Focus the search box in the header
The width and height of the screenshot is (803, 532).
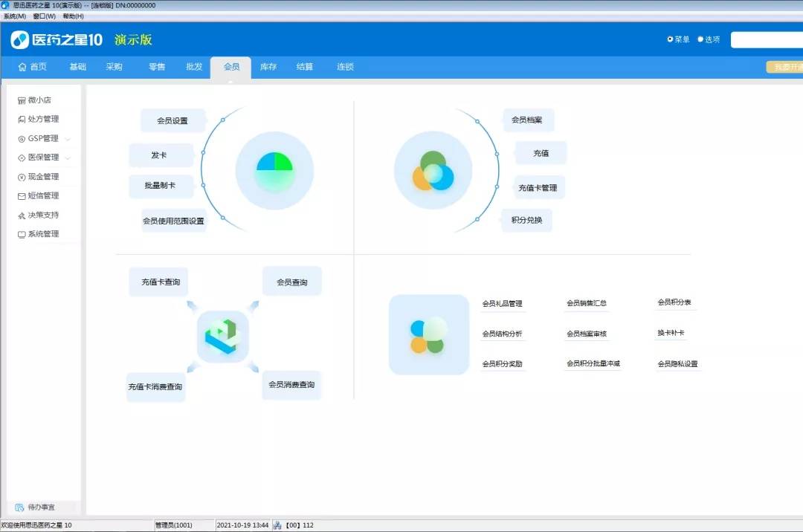767,39
